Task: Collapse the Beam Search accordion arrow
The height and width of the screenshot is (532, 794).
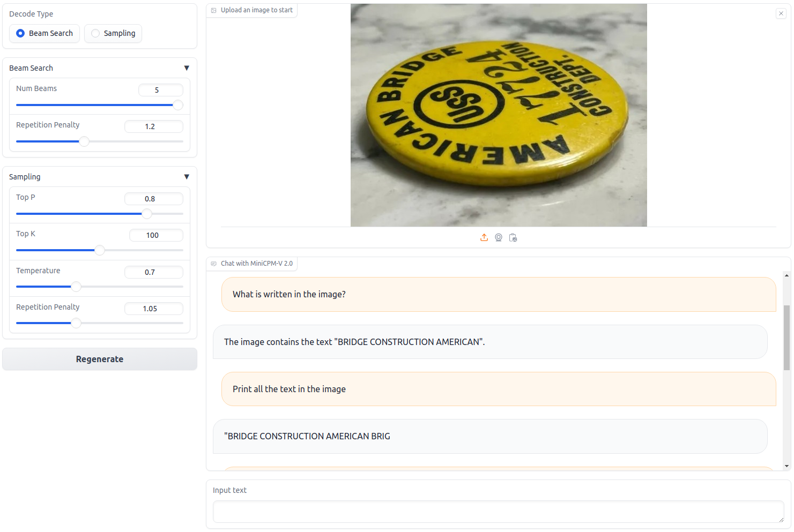Action: [x=187, y=68]
